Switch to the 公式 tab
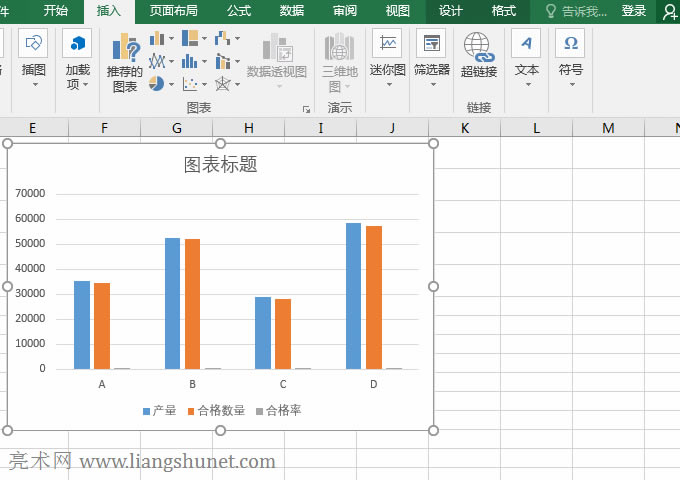The height and width of the screenshot is (480, 680). point(239,10)
